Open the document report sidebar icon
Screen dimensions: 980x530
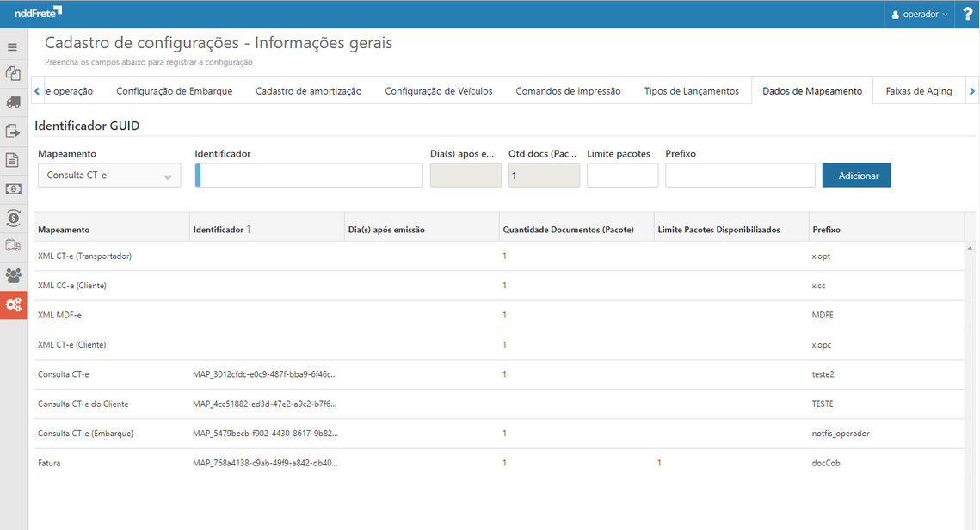point(12,160)
